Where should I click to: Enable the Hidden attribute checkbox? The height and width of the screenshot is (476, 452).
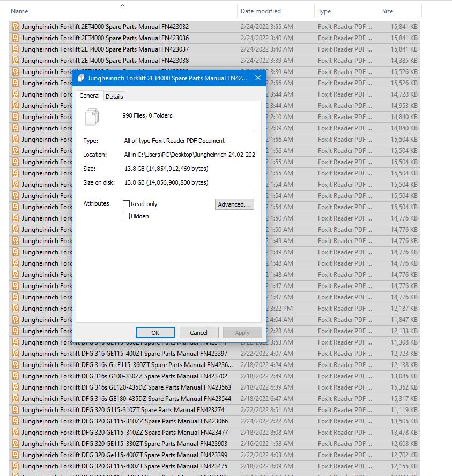pyautogui.click(x=126, y=216)
